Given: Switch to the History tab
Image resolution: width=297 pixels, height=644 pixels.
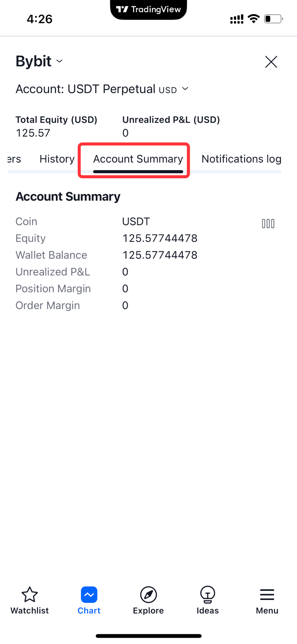Looking at the screenshot, I should point(57,159).
